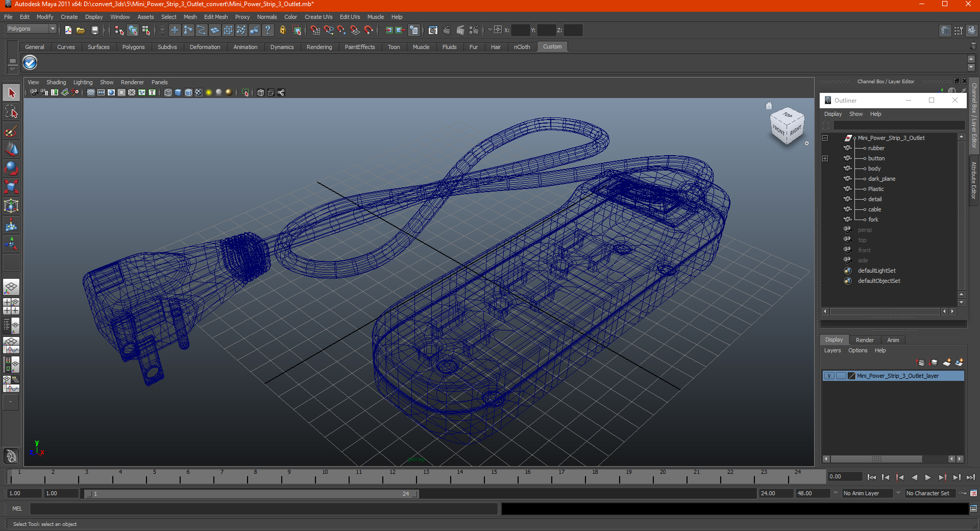This screenshot has width=980, height=531.
Task: Open the Create UVs menu
Action: [x=318, y=17]
